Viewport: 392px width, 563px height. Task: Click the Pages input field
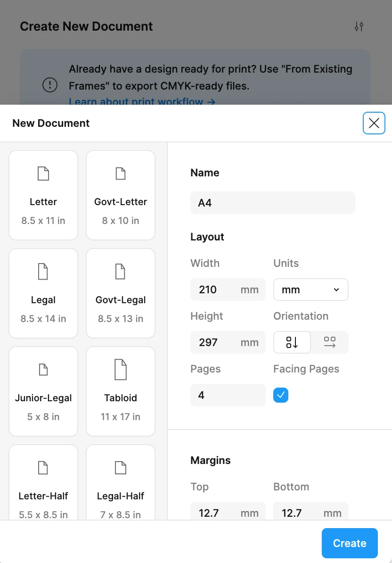tap(228, 395)
